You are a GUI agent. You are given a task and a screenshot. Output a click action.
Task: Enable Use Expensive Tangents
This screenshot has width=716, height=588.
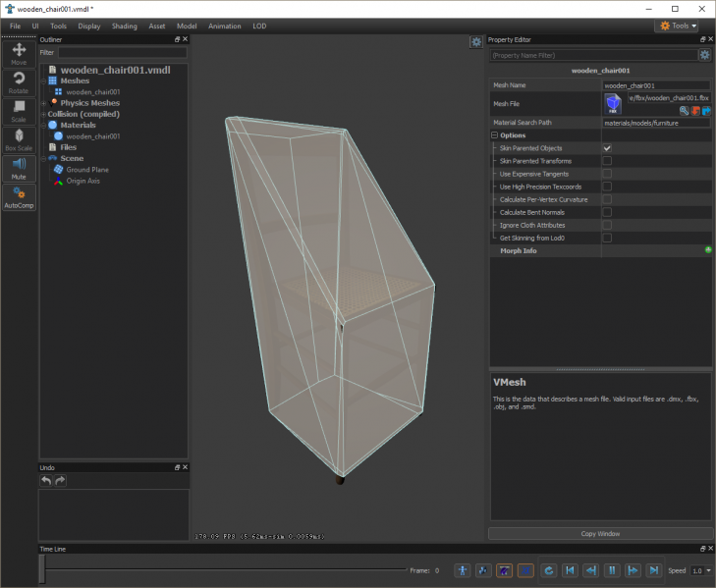[x=607, y=174]
